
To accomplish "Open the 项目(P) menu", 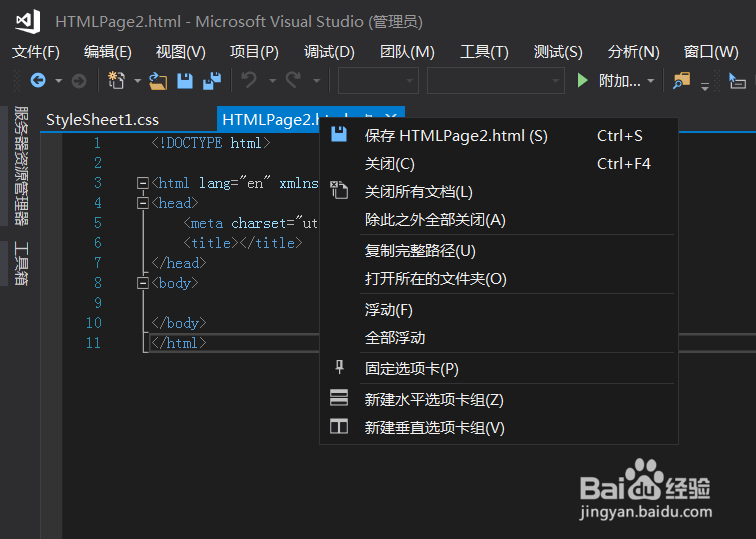I will [254, 52].
